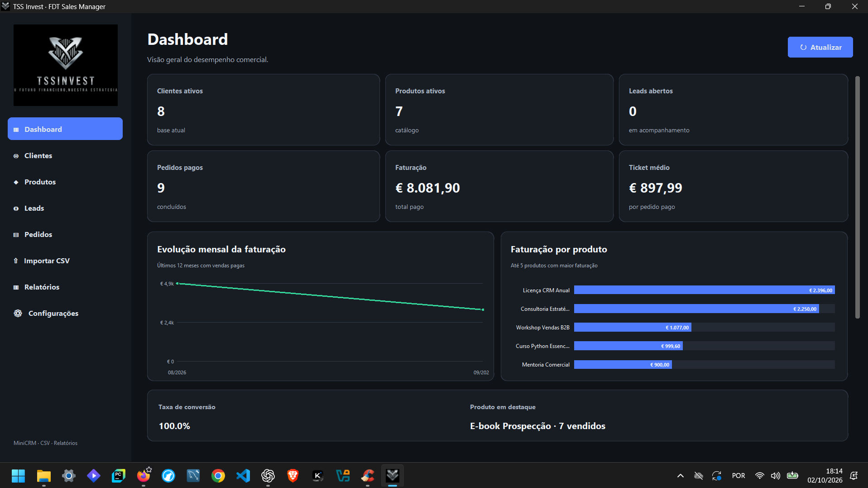Viewport: 868px width, 488px height.
Task: Click the € 897,99 ticket value
Action: pos(655,188)
